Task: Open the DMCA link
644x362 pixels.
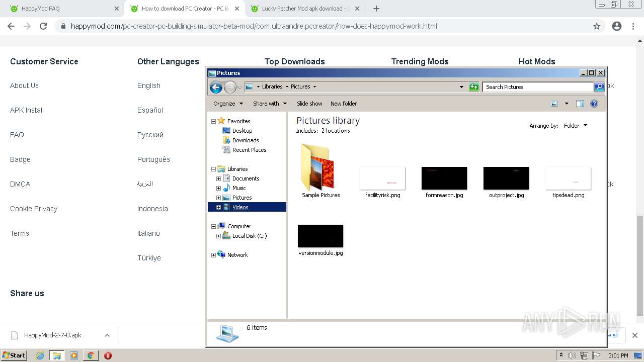Action: 20,184
